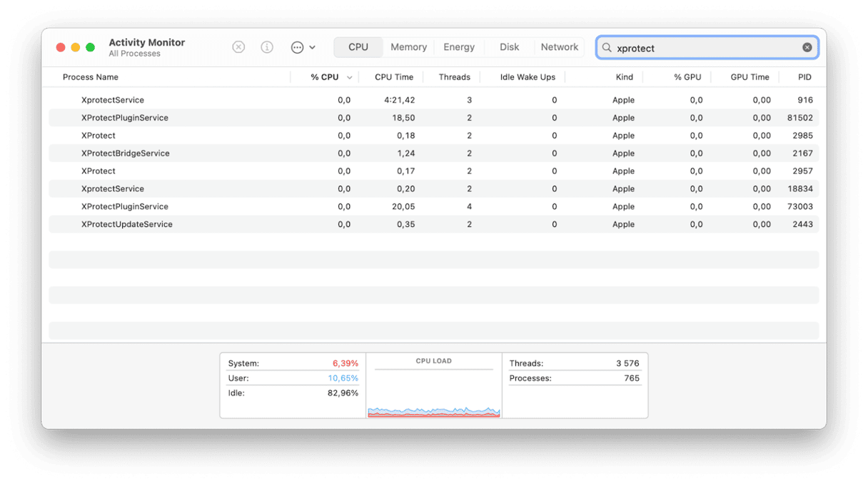The width and height of the screenshot is (868, 484).
Task: Select the CPU tab
Action: [358, 47]
